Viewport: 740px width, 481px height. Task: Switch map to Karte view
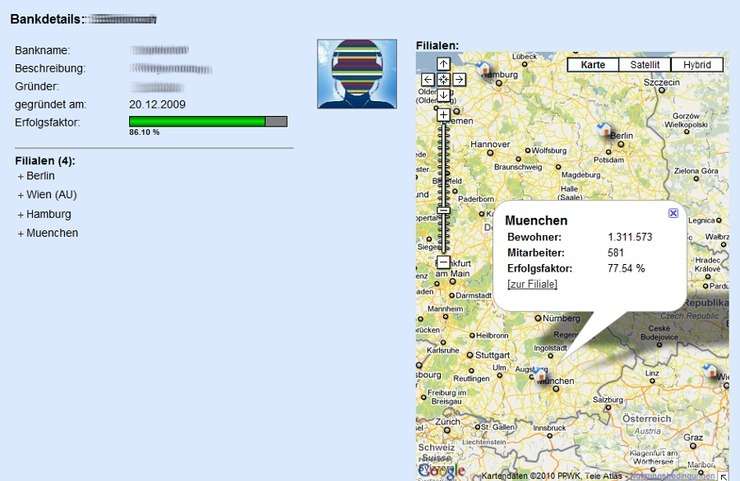click(x=593, y=65)
